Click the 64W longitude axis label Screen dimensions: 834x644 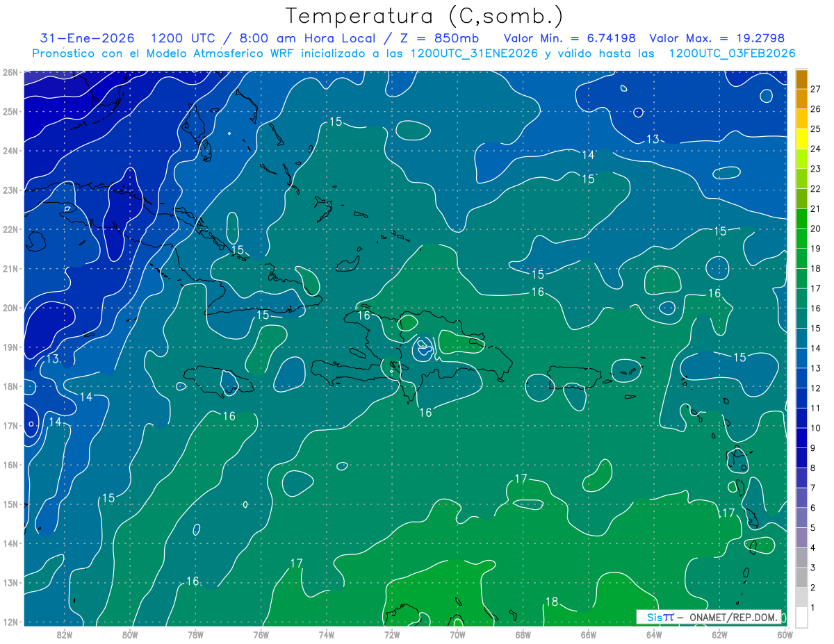coord(654,634)
